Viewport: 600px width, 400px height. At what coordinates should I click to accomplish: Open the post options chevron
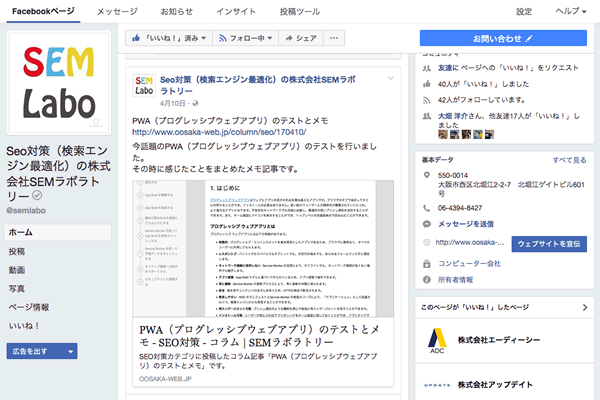[x=391, y=78]
